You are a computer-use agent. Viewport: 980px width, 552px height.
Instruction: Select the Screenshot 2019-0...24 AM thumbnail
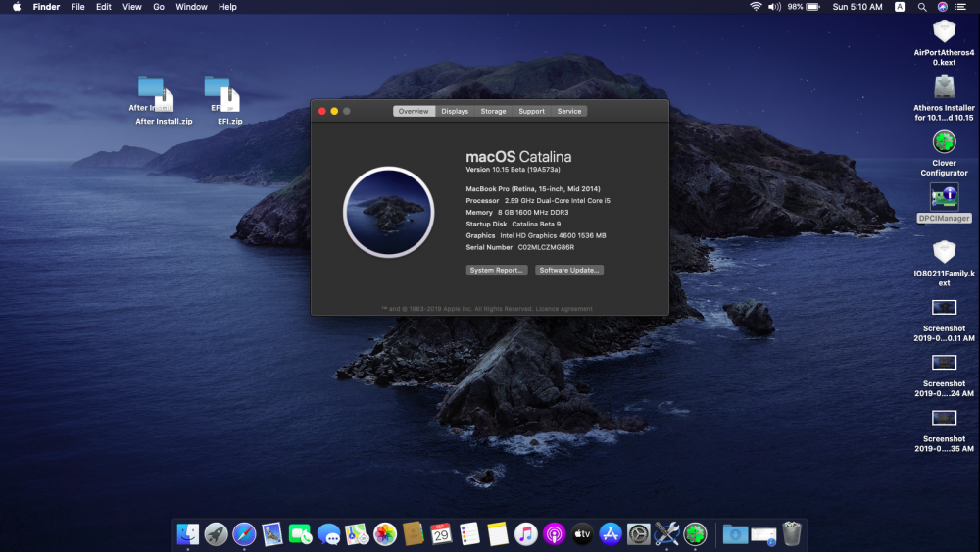pos(944,363)
